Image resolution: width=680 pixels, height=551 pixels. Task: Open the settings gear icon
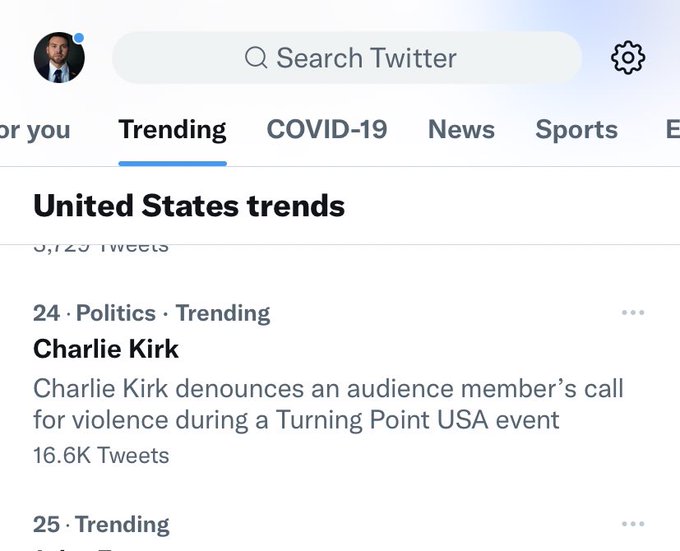tap(628, 58)
